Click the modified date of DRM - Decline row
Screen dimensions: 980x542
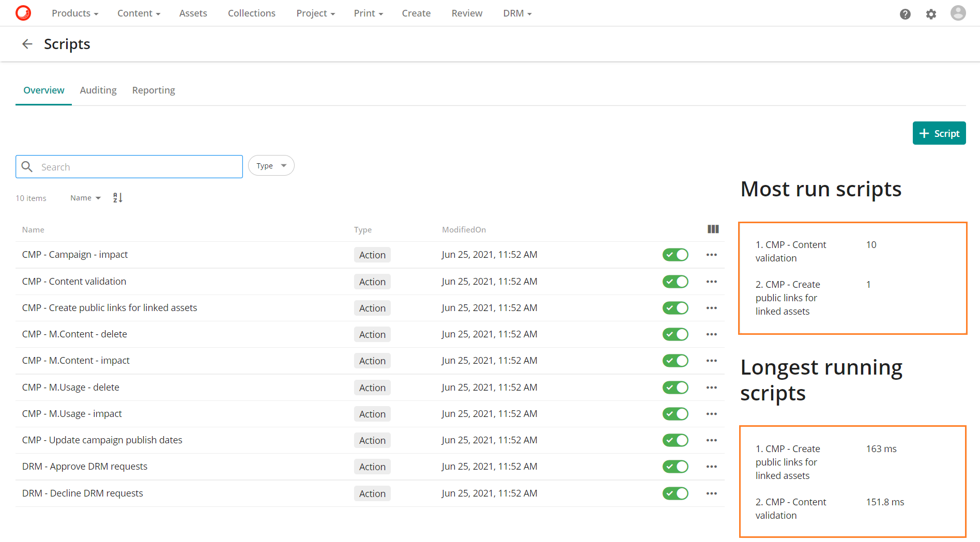pos(489,493)
